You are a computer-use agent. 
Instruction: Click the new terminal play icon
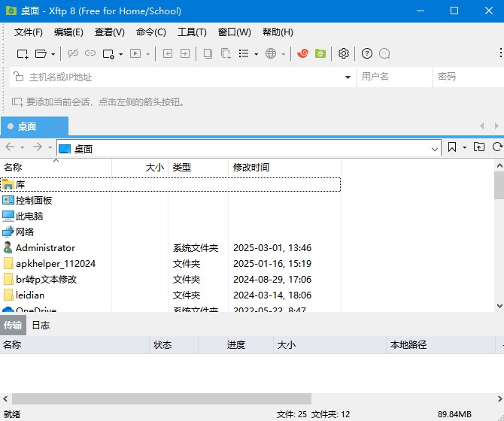(135, 53)
